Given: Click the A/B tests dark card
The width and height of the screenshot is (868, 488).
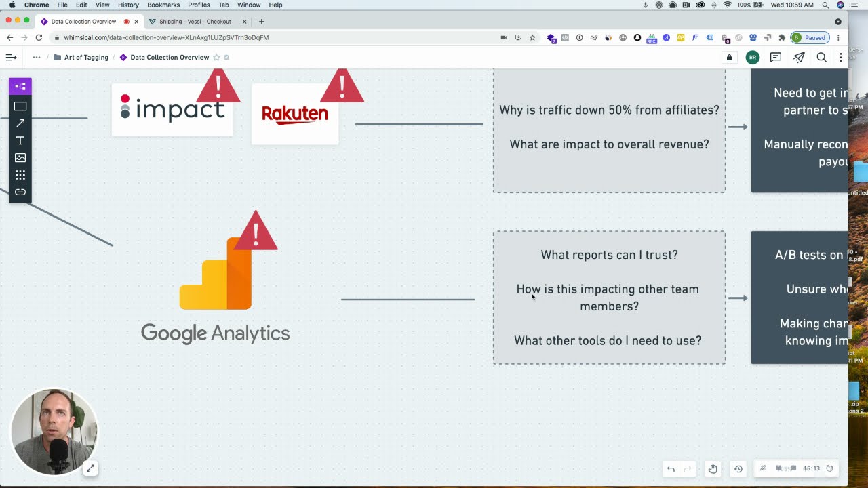Looking at the screenshot, I should (800, 298).
